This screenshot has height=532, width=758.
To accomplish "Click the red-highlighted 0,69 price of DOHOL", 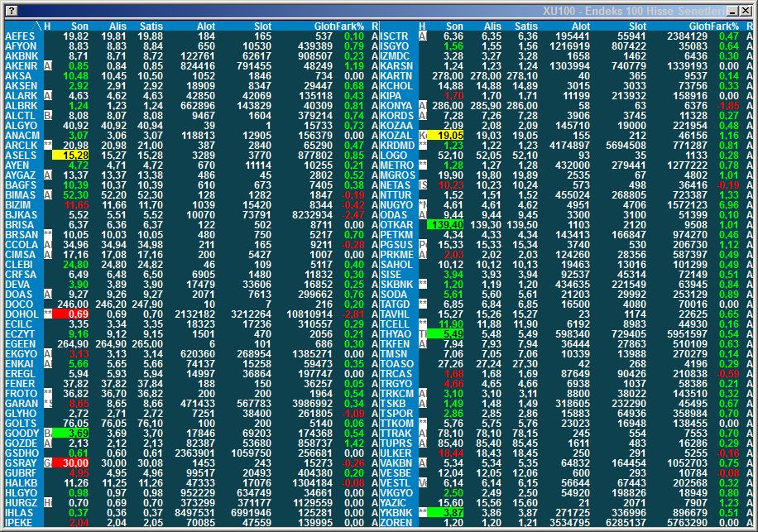I will 70,314.
